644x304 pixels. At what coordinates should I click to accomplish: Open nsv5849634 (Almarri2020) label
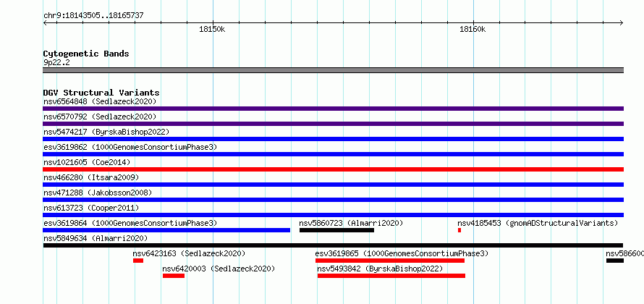click(96, 238)
